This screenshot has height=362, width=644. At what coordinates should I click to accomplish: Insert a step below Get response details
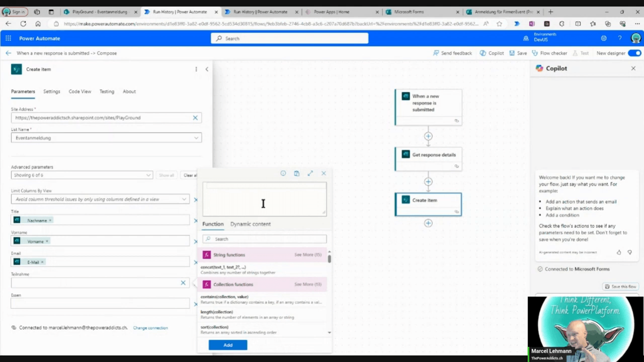pos(428,182)
